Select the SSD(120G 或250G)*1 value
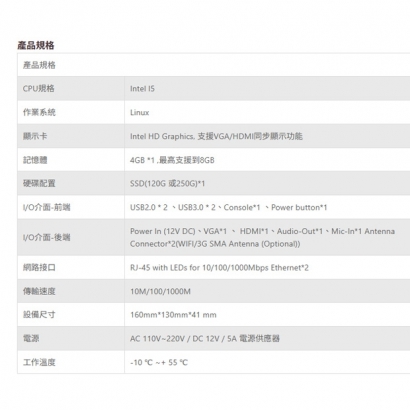The width and height of the screenshot is (410, 410). (x=167, y=184)
